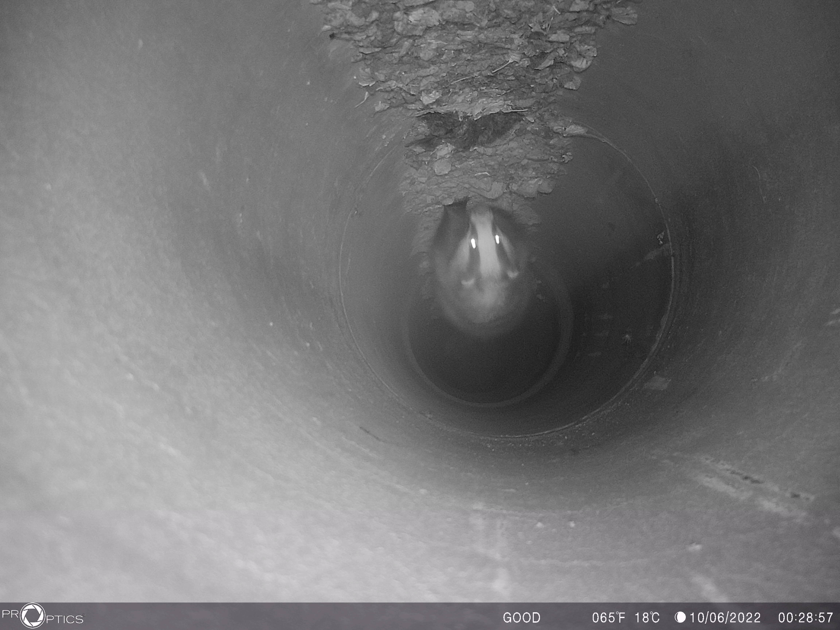Click the PTICS brand text
840x630 pixels.
point(65,619)
